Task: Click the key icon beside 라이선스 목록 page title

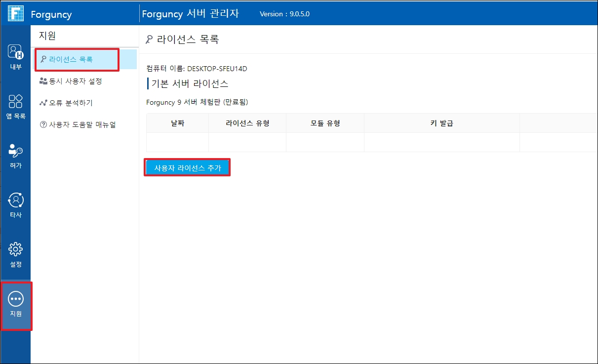Action: click(149, 40)
